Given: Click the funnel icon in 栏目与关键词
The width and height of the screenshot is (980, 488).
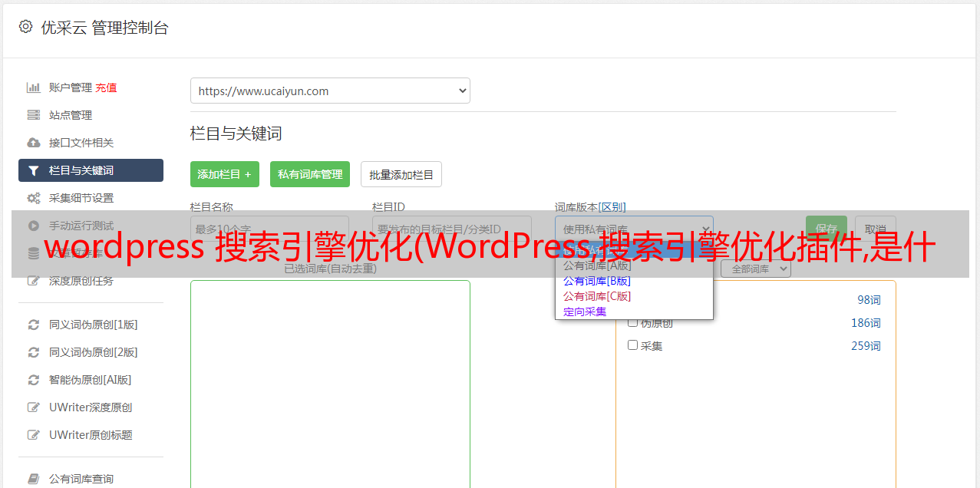Looking at the screenshot, I should click(x=33, y=170).
